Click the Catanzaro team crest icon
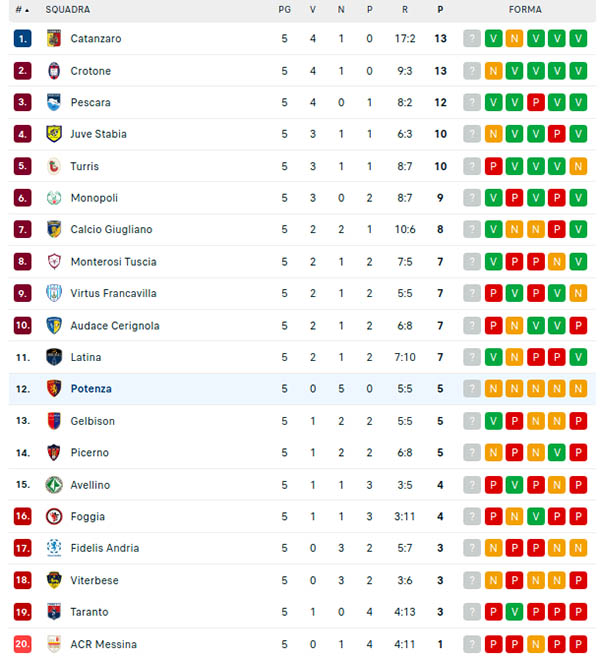Screen dimensions: 600x656 point(54,39)
